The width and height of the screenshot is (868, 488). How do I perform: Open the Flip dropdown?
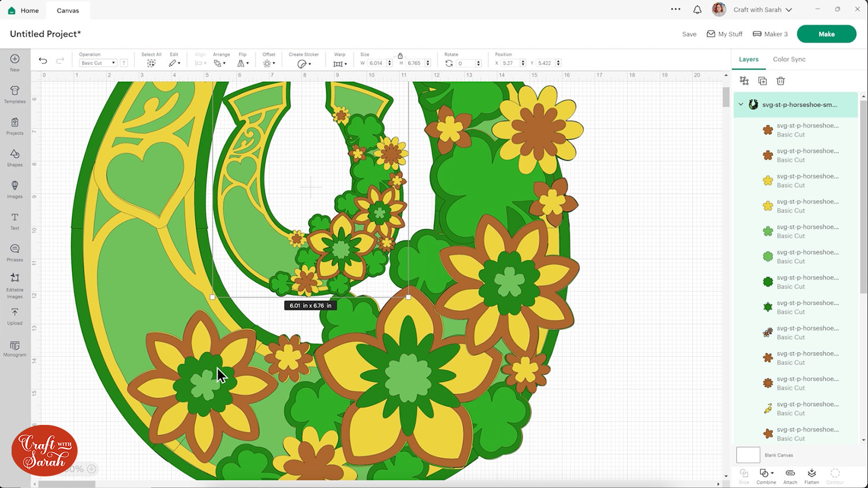click(243, 63)
